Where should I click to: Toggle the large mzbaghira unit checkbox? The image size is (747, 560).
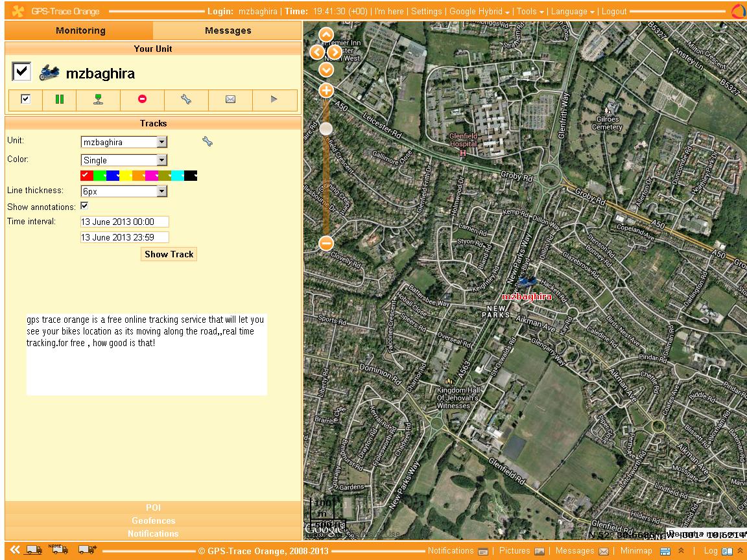coord(21,71)
